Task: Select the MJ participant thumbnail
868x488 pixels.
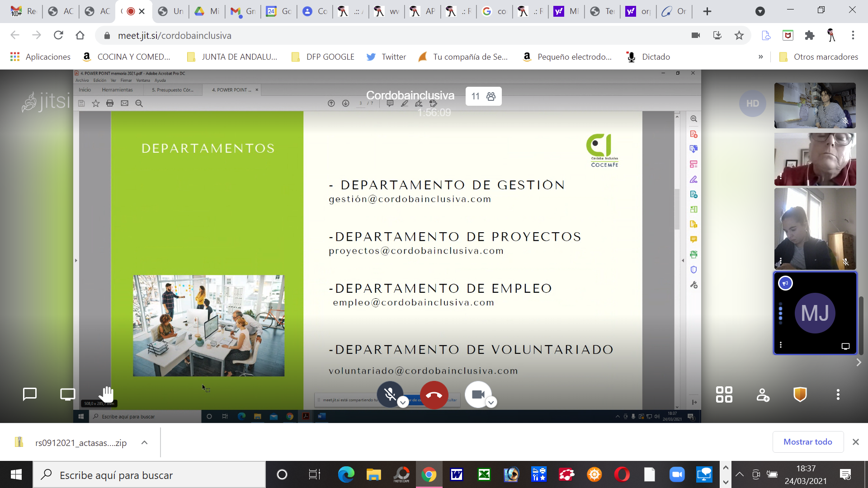Action: (815, 313)
